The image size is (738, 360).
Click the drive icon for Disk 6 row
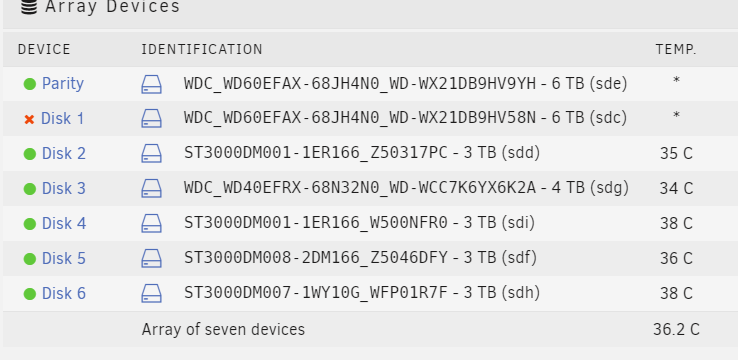152,293
